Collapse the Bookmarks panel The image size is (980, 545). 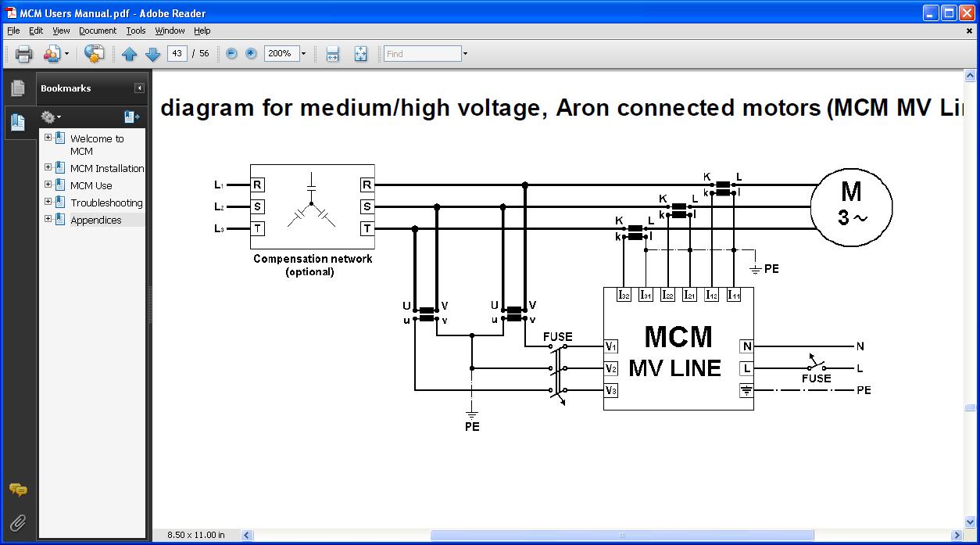139,88
